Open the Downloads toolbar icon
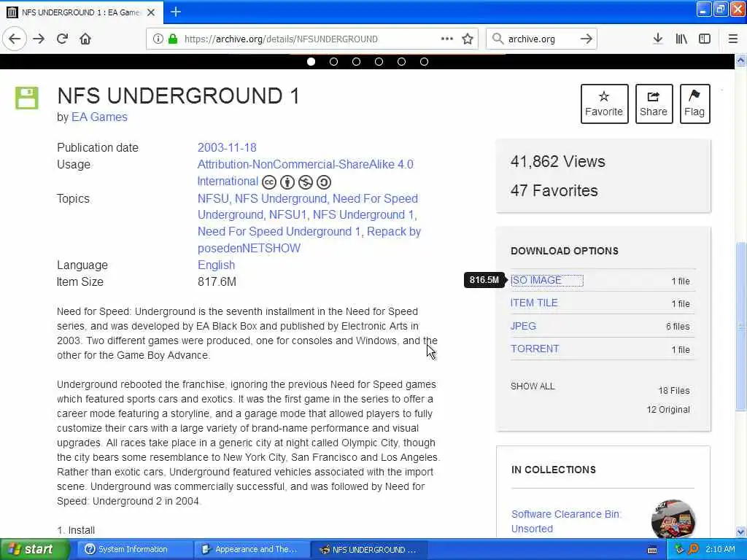The image size is (747, 560). pos(658,39)
